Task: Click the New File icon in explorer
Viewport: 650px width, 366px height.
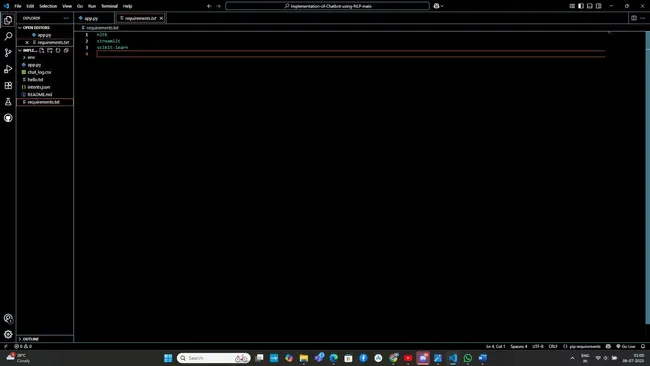Action: coord(42,51)
